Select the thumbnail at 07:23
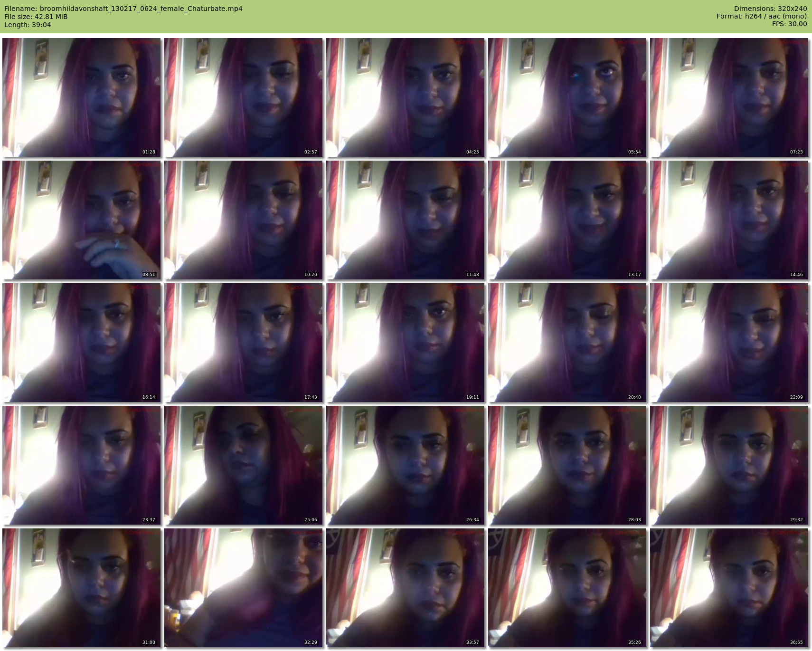This screenshot has width=812, height=651. tap(729, 97)
